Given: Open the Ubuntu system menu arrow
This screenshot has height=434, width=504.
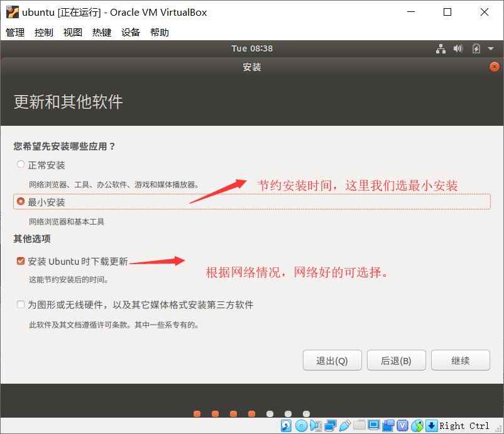Looking at the screenshot, I should pyautogui.click(x=491, y=49).
